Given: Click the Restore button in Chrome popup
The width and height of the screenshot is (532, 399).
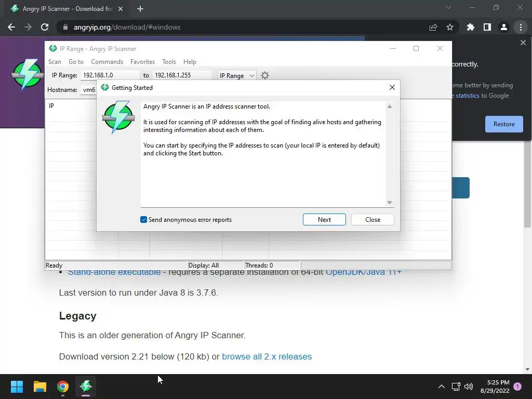Looking at the screenshot, I should click(504, 124).
